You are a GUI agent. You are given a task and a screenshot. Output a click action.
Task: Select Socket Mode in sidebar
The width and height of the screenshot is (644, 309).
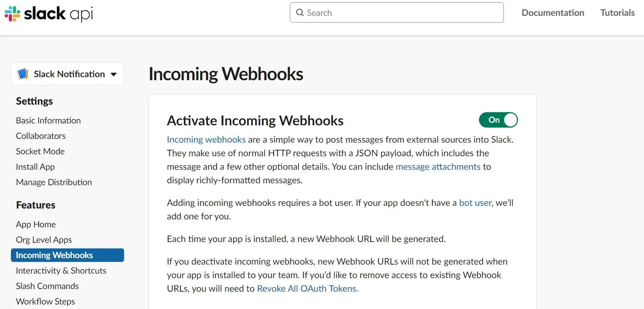click(x=40, y=151)
